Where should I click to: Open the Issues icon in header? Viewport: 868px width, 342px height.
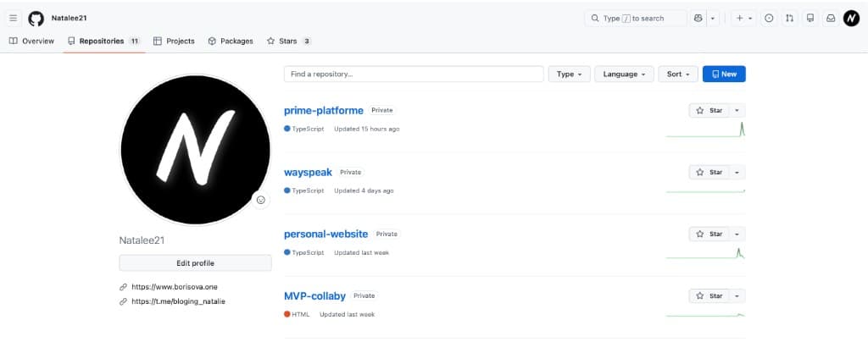[x=769, y=19]
